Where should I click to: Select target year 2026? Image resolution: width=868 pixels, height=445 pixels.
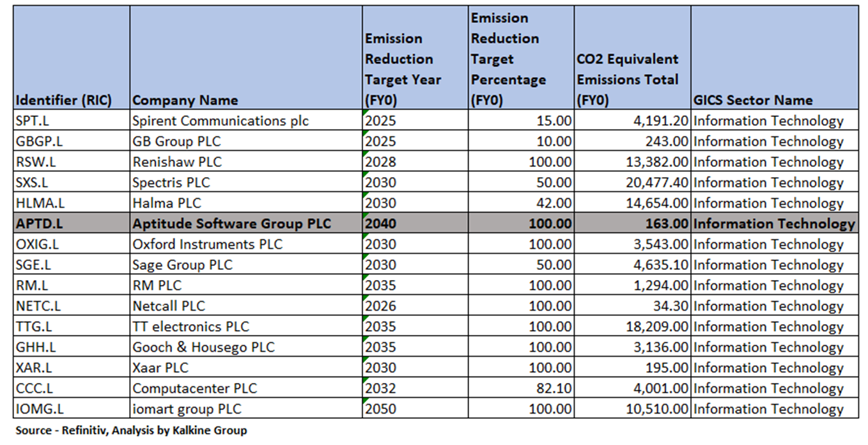click(415, 306)
